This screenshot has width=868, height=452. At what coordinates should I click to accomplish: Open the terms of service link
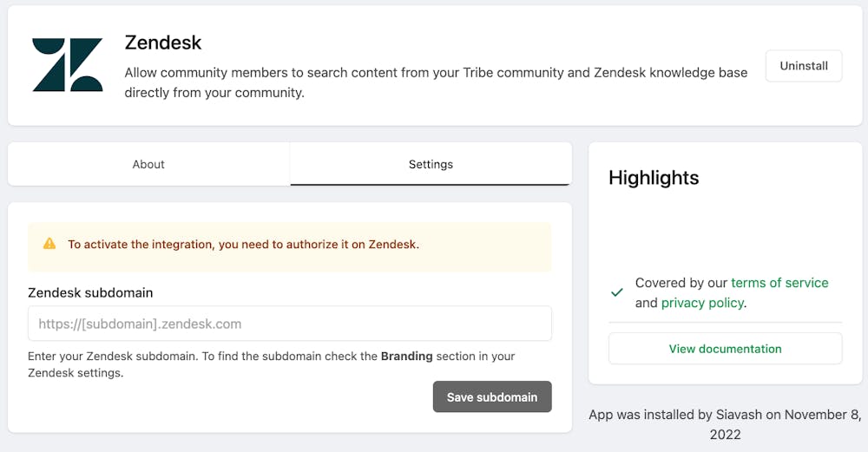click(x=779, y=283)
